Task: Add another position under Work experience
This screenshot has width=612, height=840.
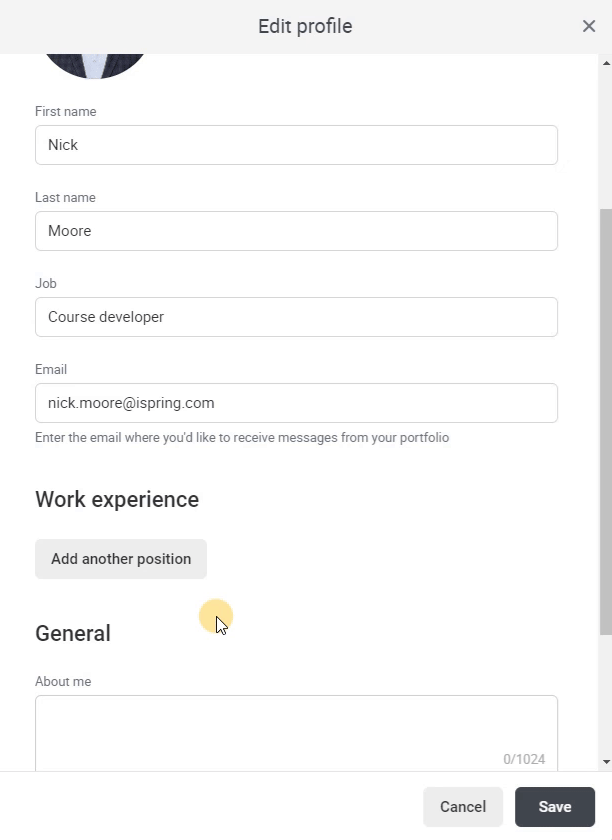Action: [x=121, y=559]
